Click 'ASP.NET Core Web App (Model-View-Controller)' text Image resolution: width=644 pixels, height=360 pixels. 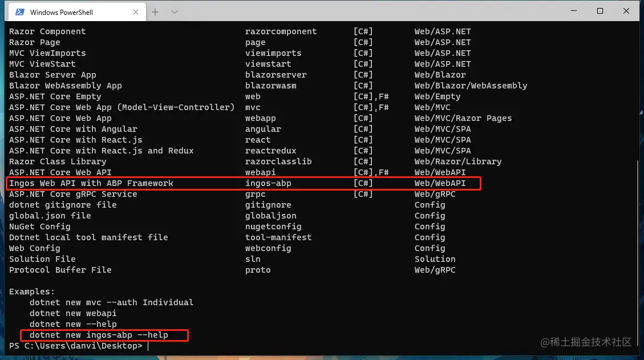click(x=122, y=107)
